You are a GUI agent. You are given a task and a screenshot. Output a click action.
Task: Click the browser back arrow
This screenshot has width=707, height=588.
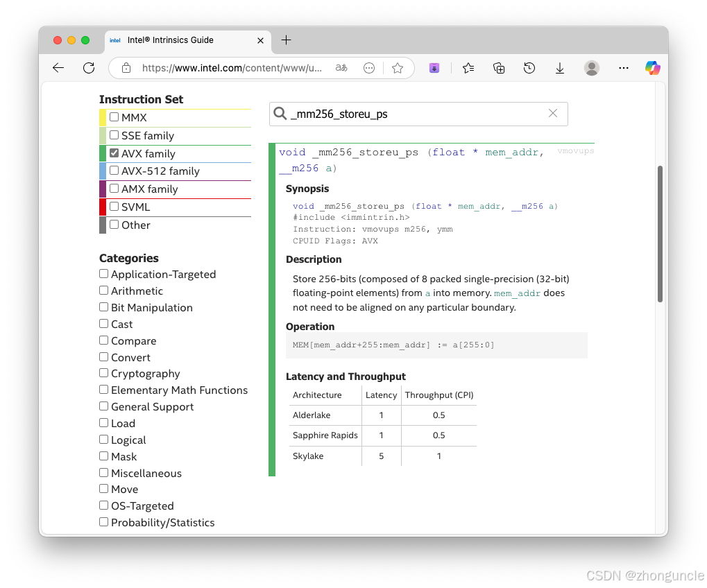(58, 68)
